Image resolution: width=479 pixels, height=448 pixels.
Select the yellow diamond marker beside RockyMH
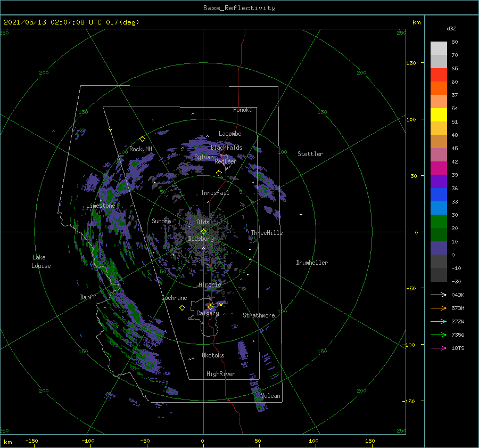pyautogui.click(x=142, y=139)
